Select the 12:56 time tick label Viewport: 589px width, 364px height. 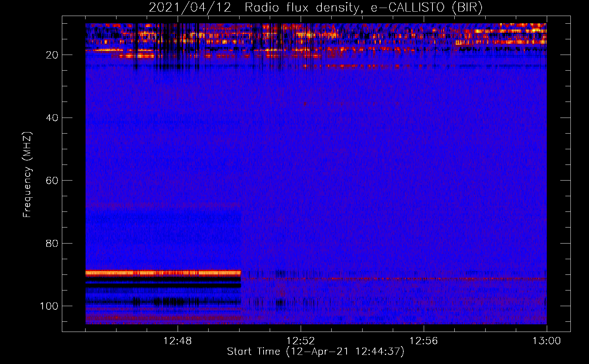pyautogui.click(x=424, y=341)
